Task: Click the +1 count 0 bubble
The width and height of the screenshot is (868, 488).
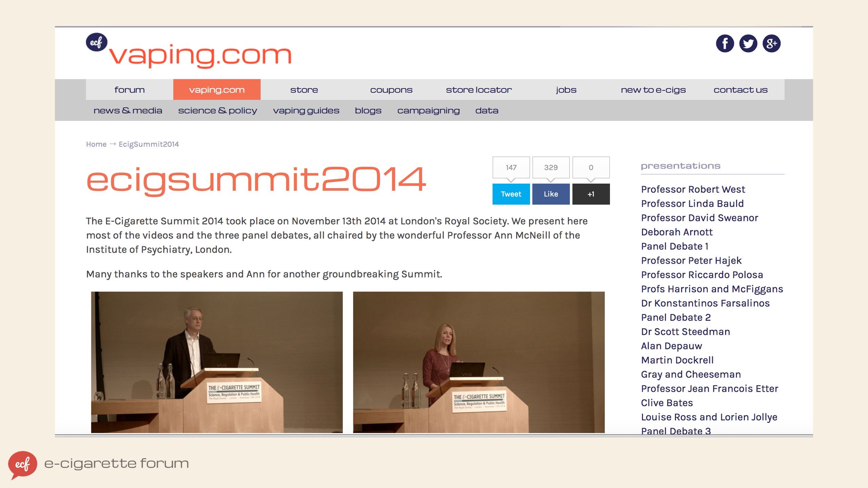Action: click(x=591, y=167)
